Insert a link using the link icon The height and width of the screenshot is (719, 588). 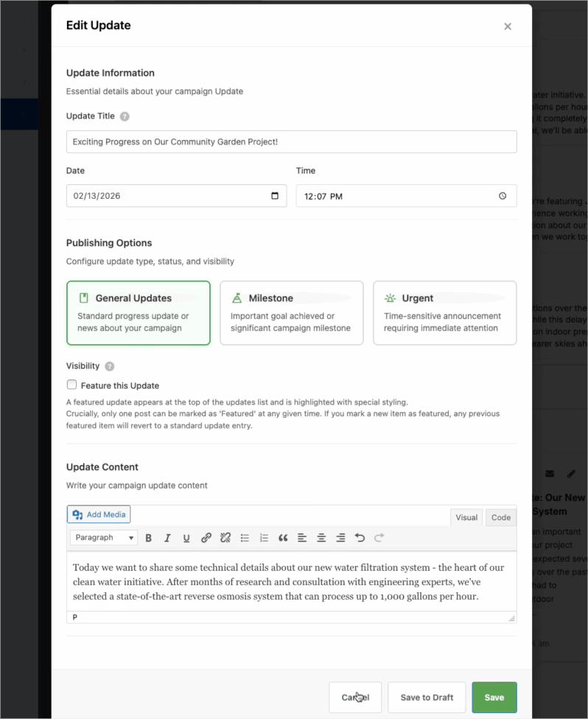206,538
